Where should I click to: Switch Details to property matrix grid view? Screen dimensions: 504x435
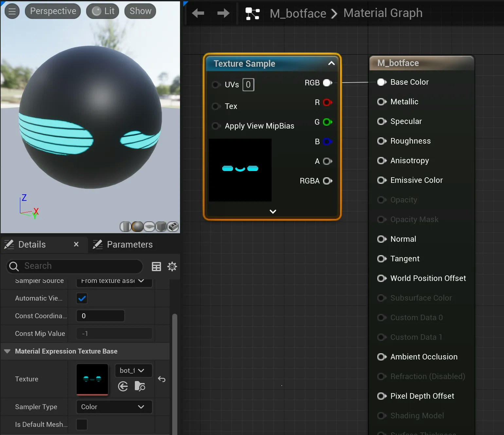tap(156, 267)
